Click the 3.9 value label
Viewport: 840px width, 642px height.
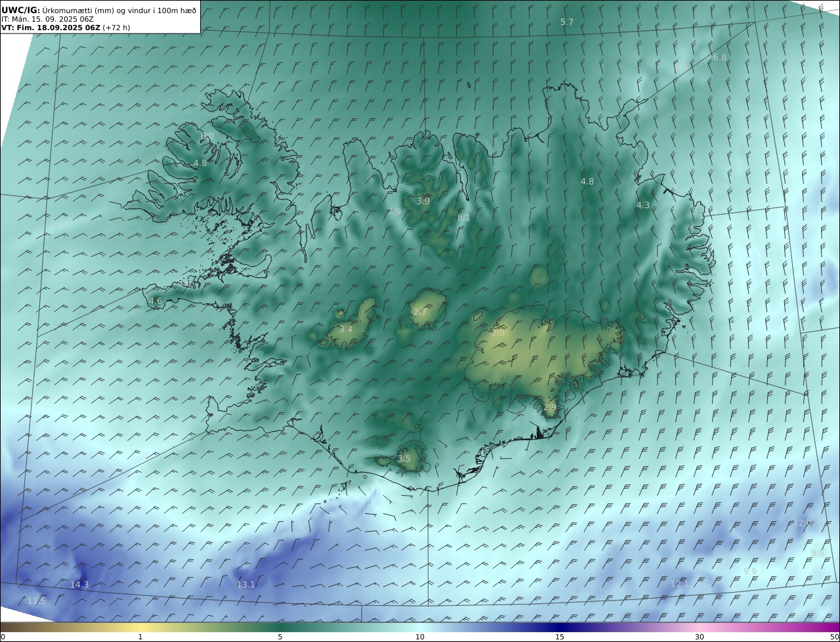(423, 202)
